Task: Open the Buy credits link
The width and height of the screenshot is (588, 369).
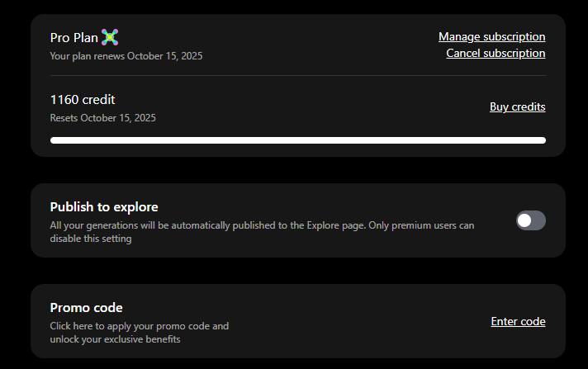Action: [x=518, y=106]
